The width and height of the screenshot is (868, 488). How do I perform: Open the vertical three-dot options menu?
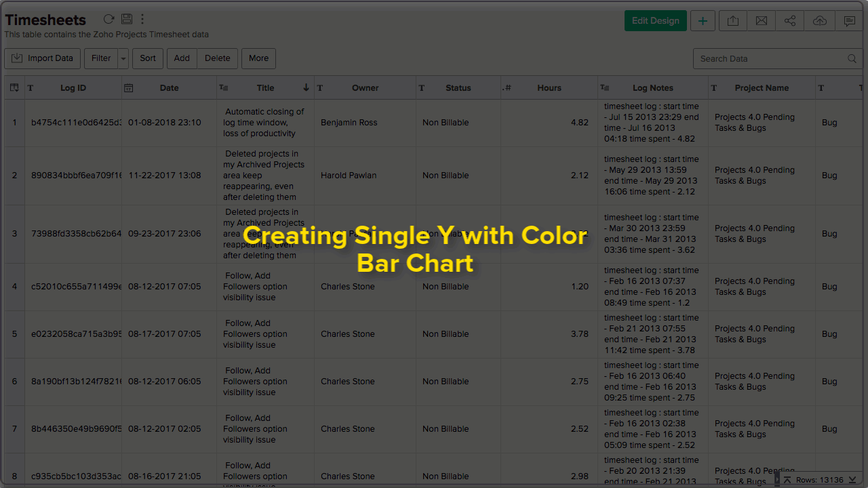click(x=142, y=20)
